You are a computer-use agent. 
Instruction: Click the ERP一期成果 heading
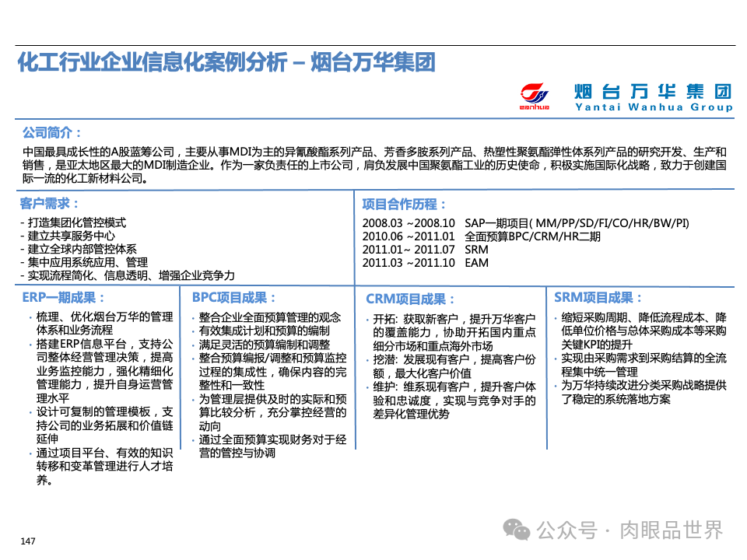tap(63, 298)
